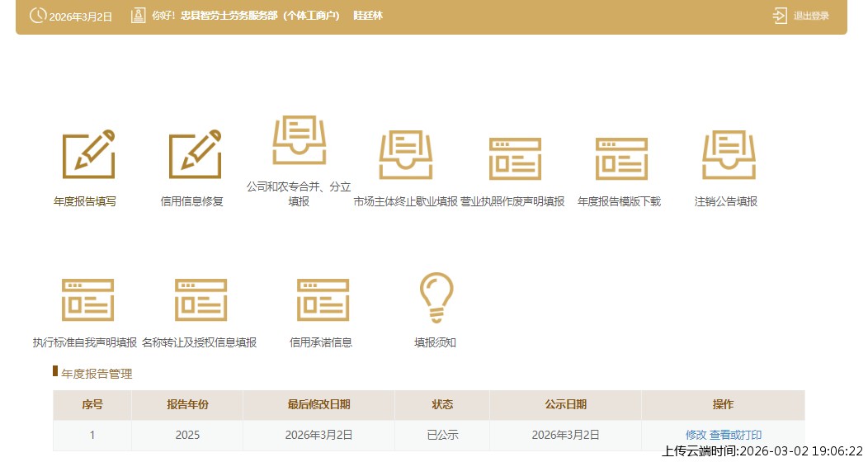Click the 年度报告填写 text label
This screenshot has height=462, width=868.
click(85, 201)
